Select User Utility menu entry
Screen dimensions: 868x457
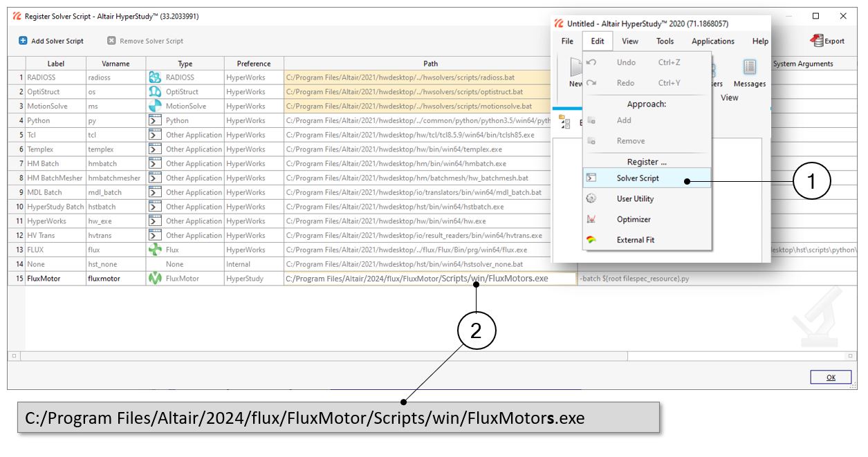634,198
